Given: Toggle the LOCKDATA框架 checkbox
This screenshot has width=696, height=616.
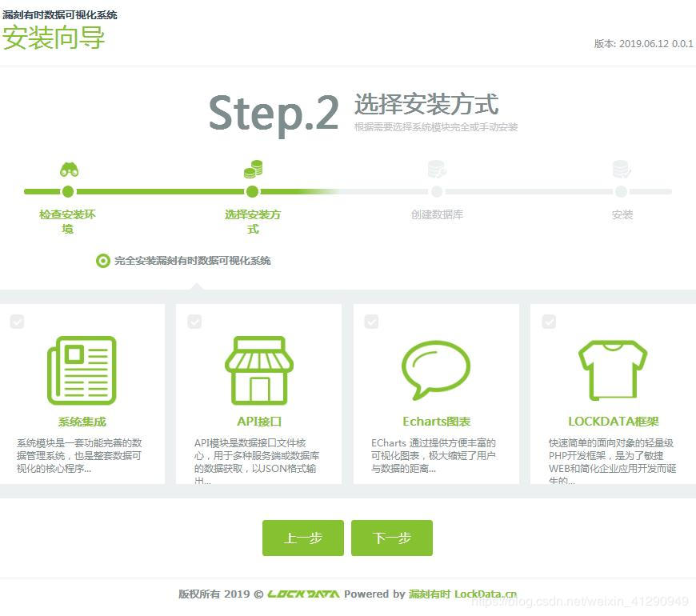Looking at the screenshot, I should [548, 321].
